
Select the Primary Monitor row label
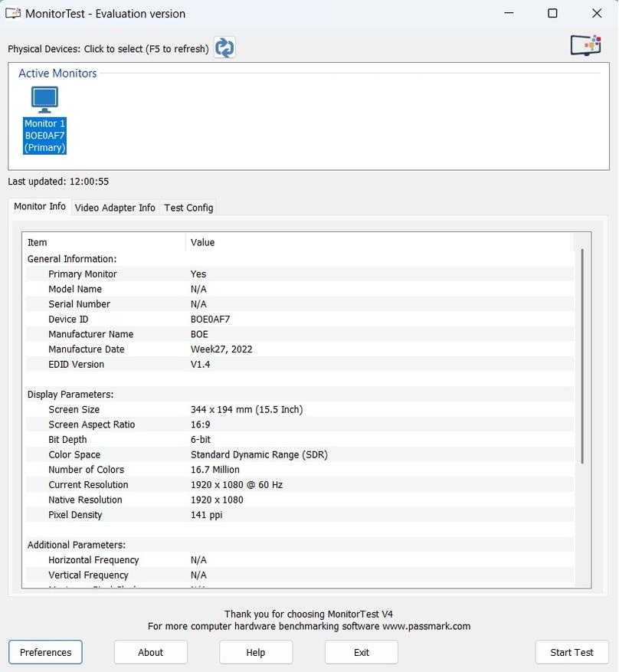(82, 274)
